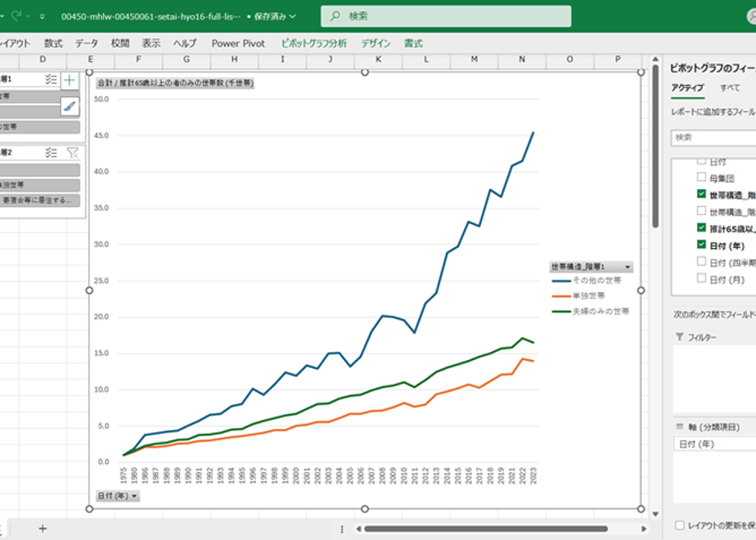Click the redo arrow in title bar

coord(16,16)
